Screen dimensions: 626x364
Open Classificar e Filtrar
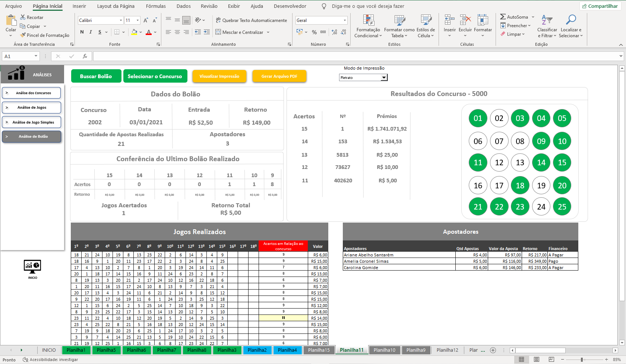coord(547,26)
